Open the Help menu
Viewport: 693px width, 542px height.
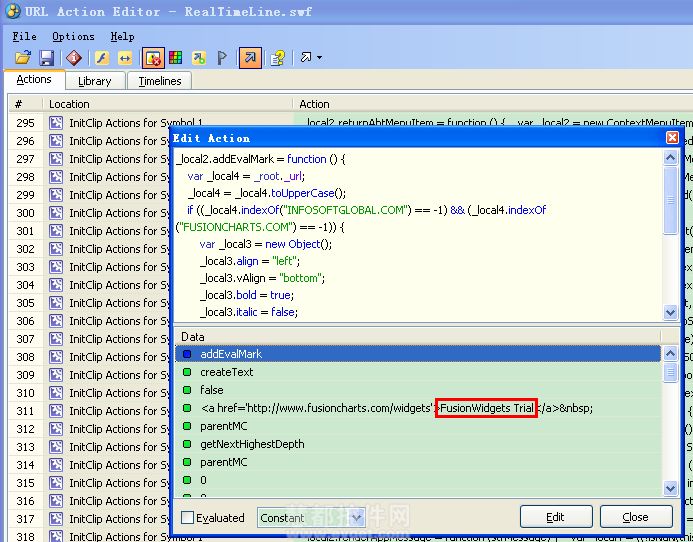tap(122, 36)
